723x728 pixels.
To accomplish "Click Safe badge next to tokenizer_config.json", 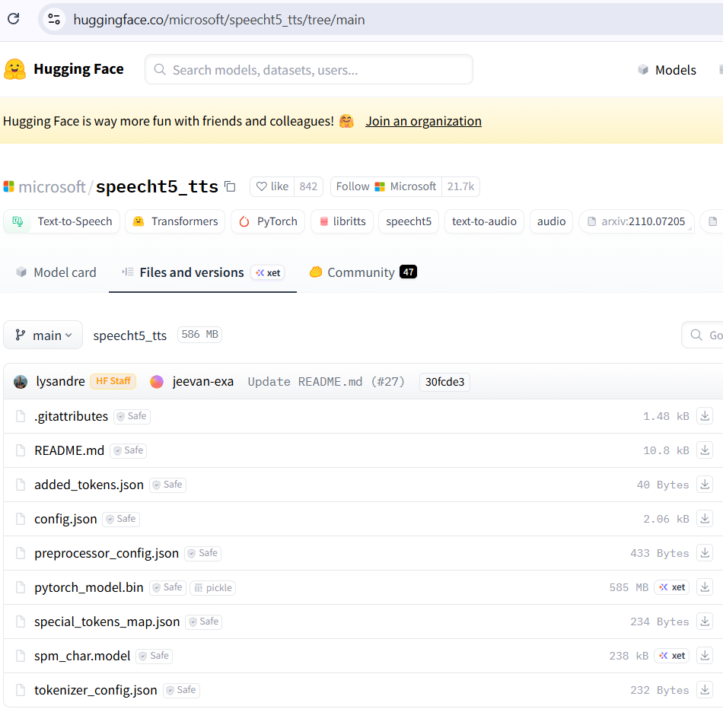I will [x=182, y=691].
